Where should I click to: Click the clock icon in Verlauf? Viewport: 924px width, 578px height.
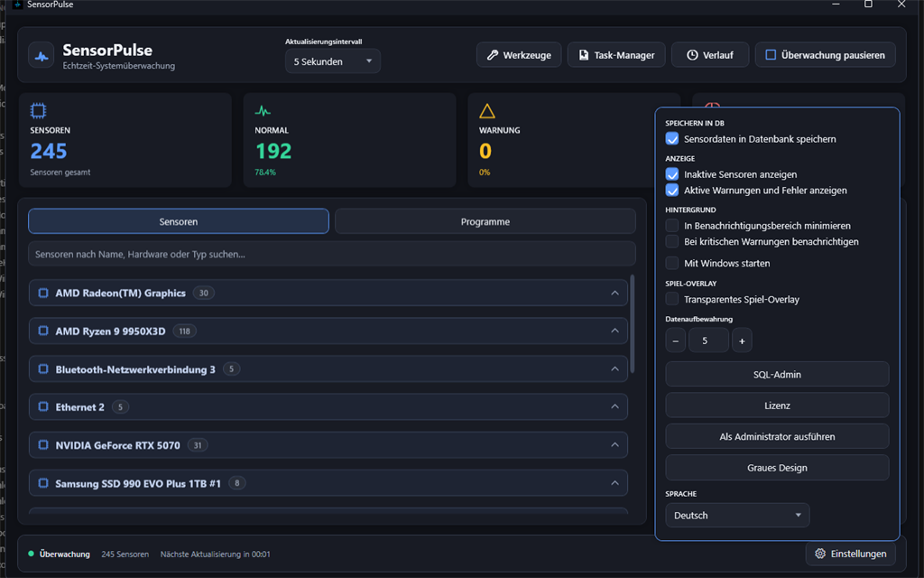point(692,55)
